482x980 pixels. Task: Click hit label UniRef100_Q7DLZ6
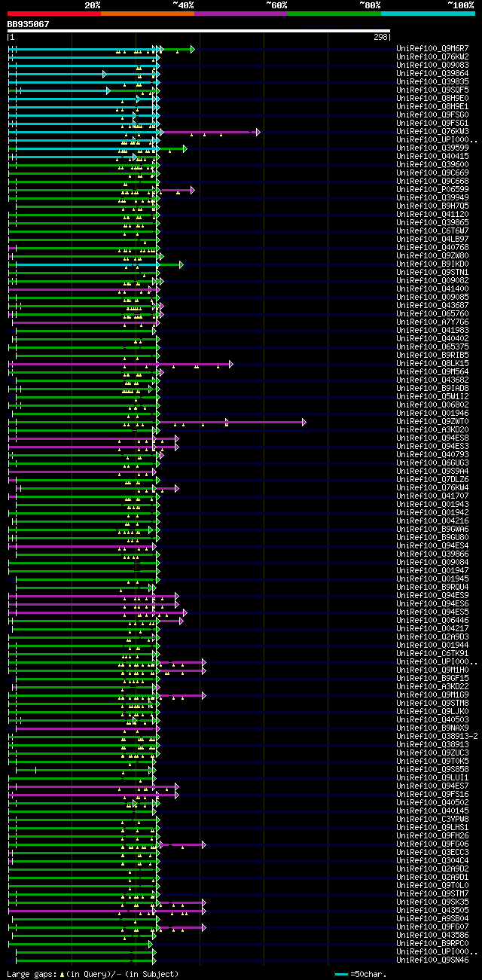click(x=432, y=480)
